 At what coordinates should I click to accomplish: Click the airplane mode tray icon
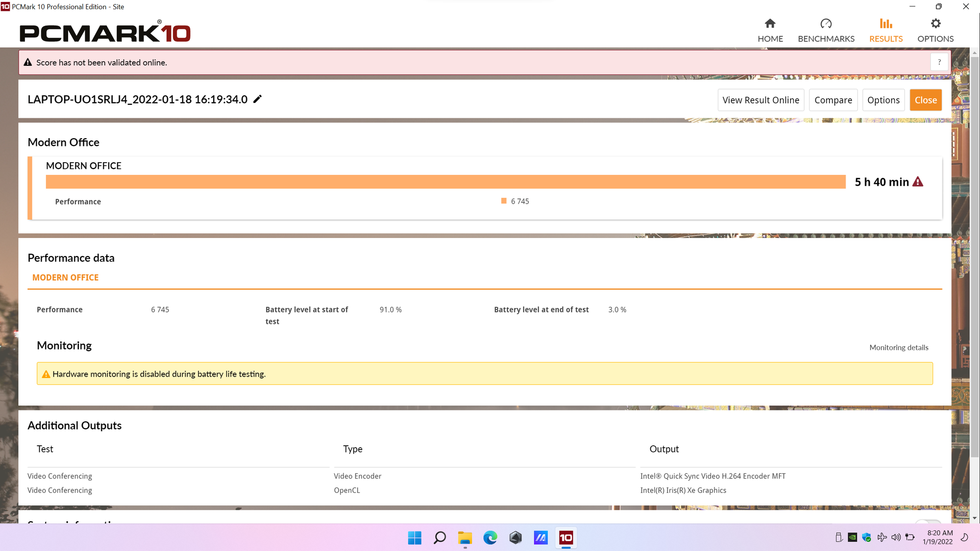coord(882,537)
